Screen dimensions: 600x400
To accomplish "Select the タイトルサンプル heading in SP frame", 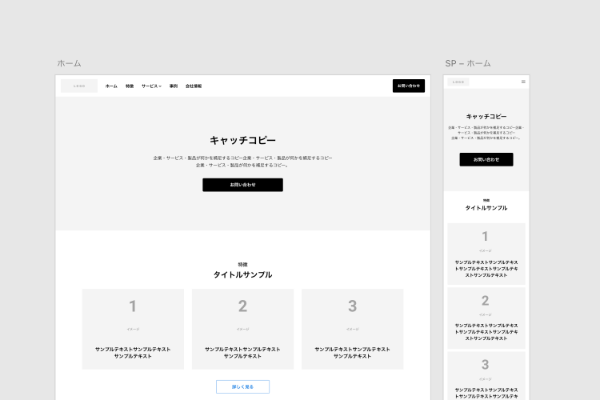I will tap(486, 208).
